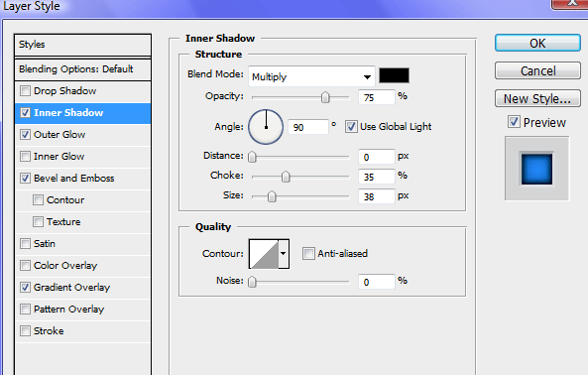Uncheck Bevel and Emboss checkbox
The height and width of the screenshot is (375, 588).
[x=25, y=178]
